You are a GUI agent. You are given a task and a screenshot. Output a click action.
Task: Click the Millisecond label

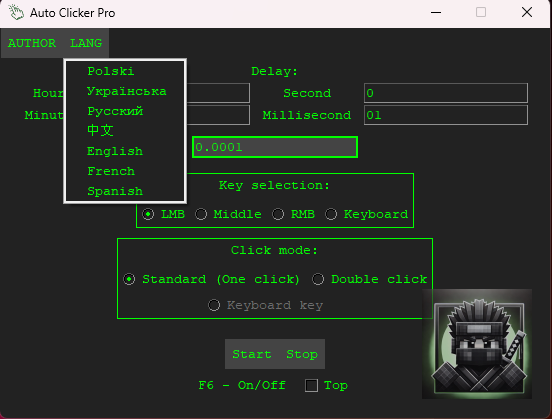coord(307,115)
